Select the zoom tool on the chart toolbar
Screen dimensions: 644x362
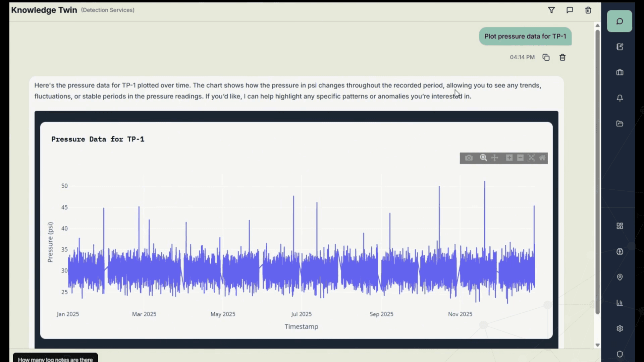click(x=483, y=158)
